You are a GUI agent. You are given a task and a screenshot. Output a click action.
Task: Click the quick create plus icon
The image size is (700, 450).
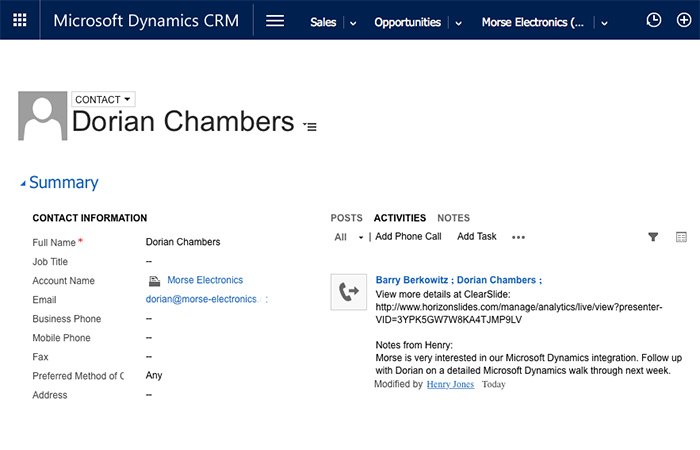(x=683, y=20)
